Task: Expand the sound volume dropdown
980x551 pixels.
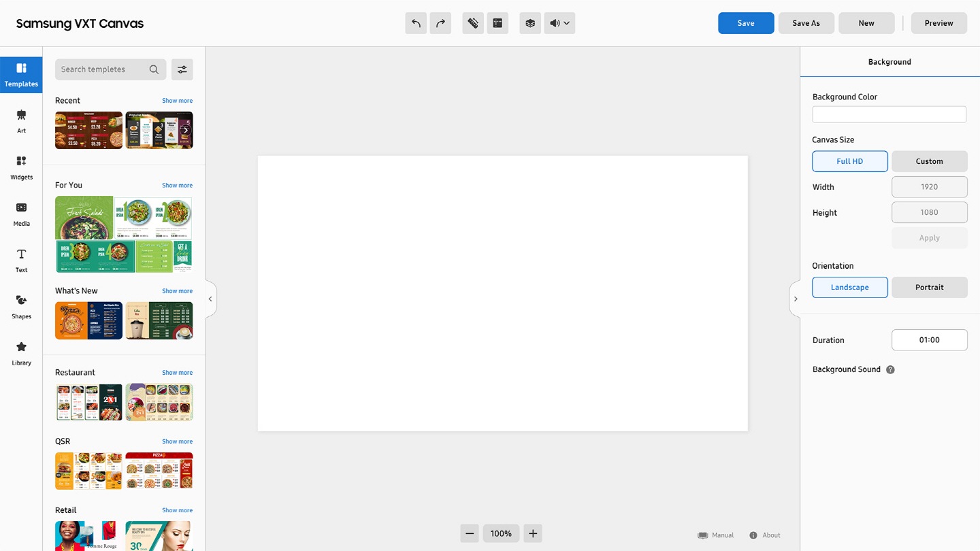Action: click(559, 23)
